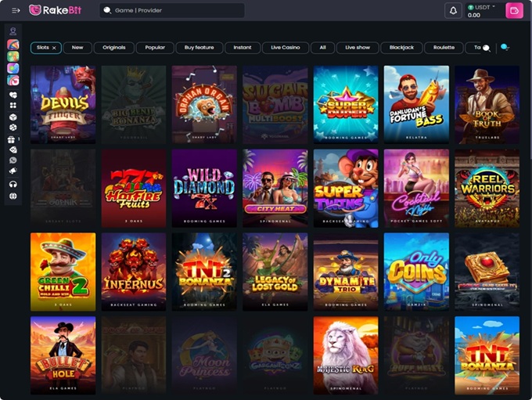Screen dimensions: 532x400
Task: Open the purple promo tile in sidebar
Action: (x=13, y=68)
